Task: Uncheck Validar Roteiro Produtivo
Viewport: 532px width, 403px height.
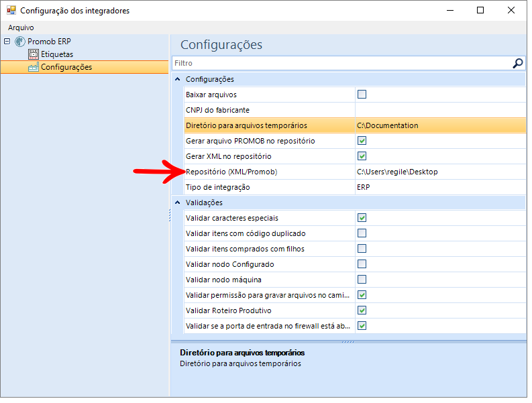Action: click(362, 310)
